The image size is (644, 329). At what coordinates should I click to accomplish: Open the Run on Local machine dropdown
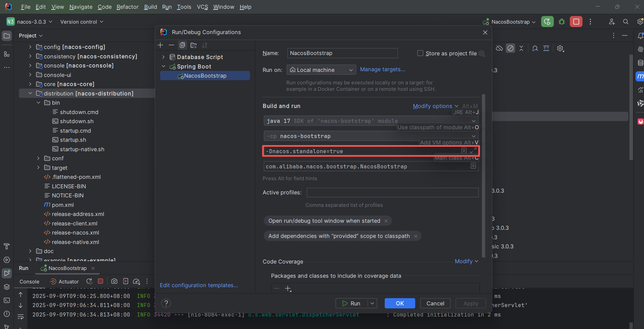tap(321, 70)
